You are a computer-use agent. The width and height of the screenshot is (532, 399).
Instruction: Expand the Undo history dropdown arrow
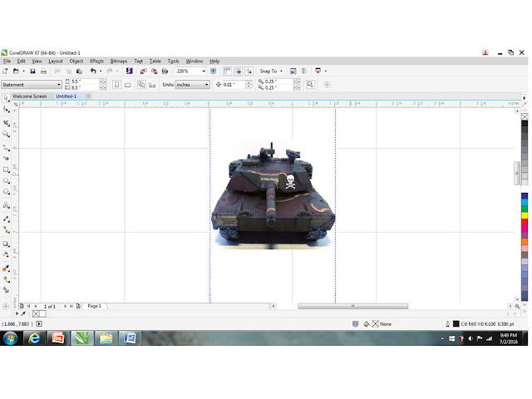pyautogui.click(x=101, y=71)
